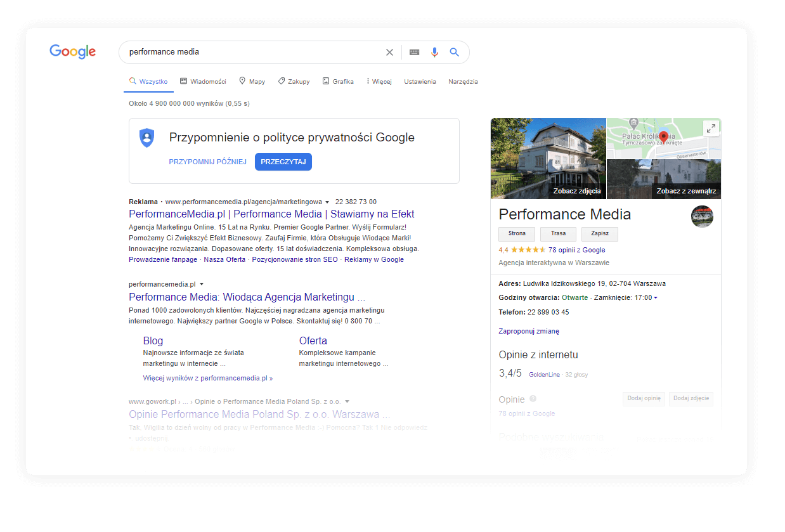Click the Performance Media panel title
Image resolution: width=785 pixels, height=532 pixels.
point(565,214)
